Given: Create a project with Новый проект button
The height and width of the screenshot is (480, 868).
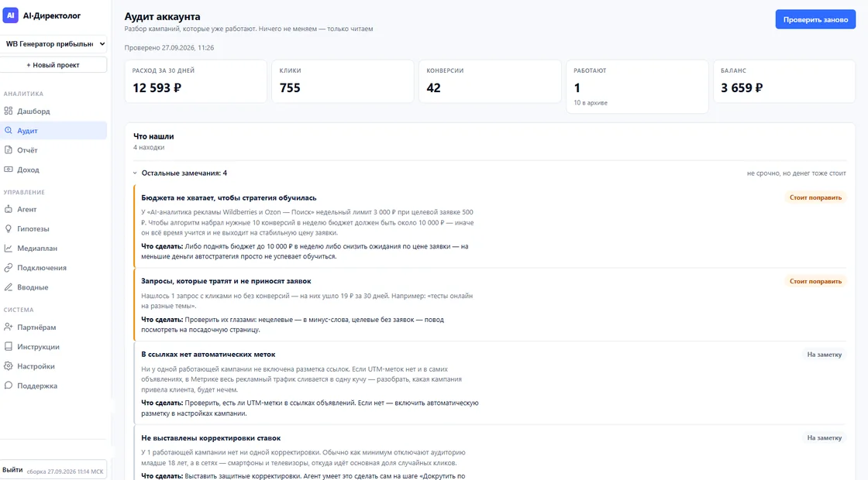Looking at the screenshot, I should click(53, 65).
